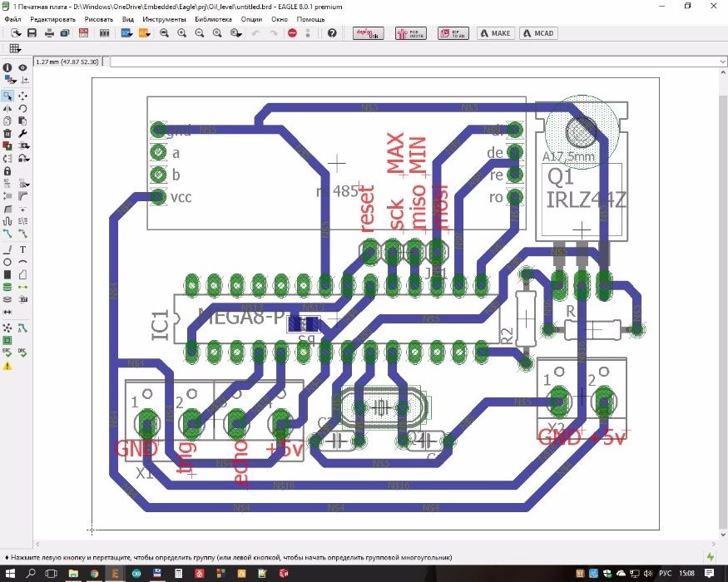The width and height of the screenshot is (728, 582).
Task: Open the CAM processor icon
Action: pos(65,33)
